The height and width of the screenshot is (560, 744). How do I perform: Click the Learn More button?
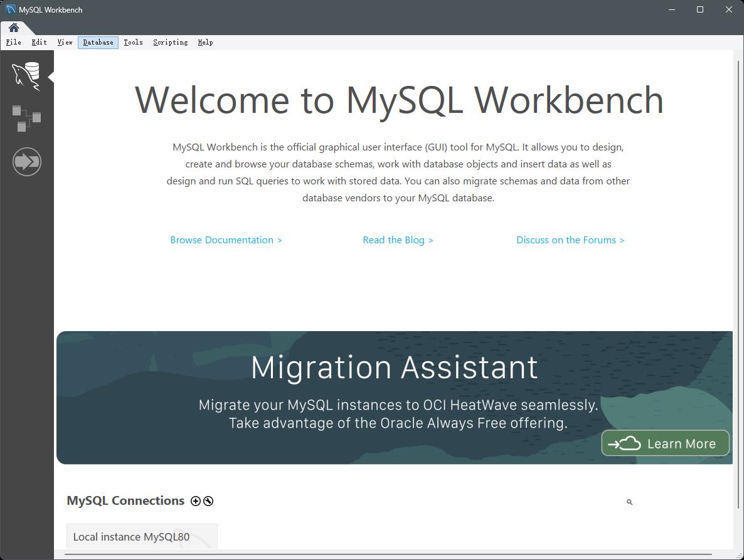tap(665, 443)
